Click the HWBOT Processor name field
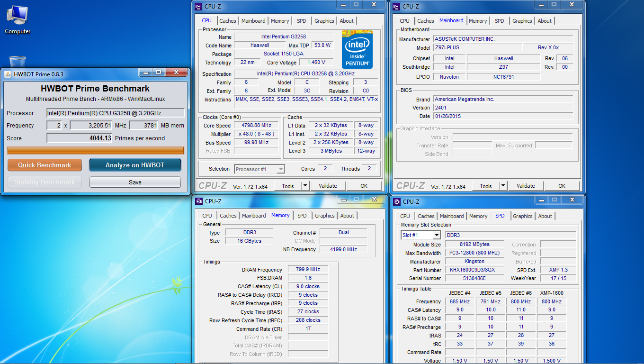This screenshot has height=364, width=644. click(x=116, y=113)
